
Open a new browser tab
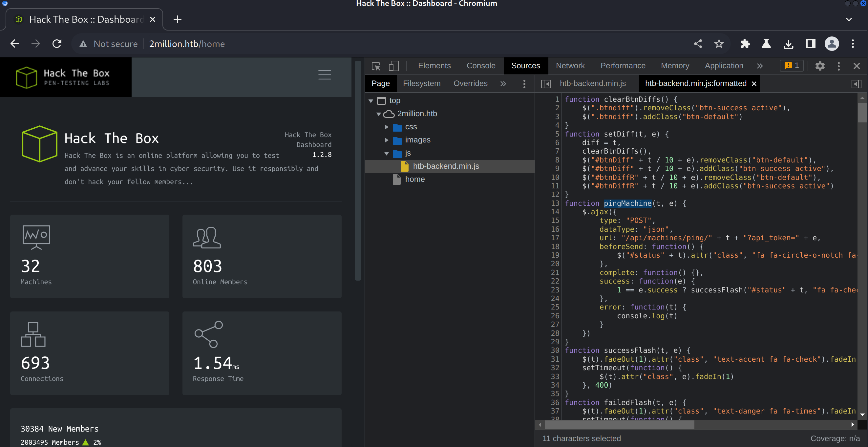[x=177, y=20]
